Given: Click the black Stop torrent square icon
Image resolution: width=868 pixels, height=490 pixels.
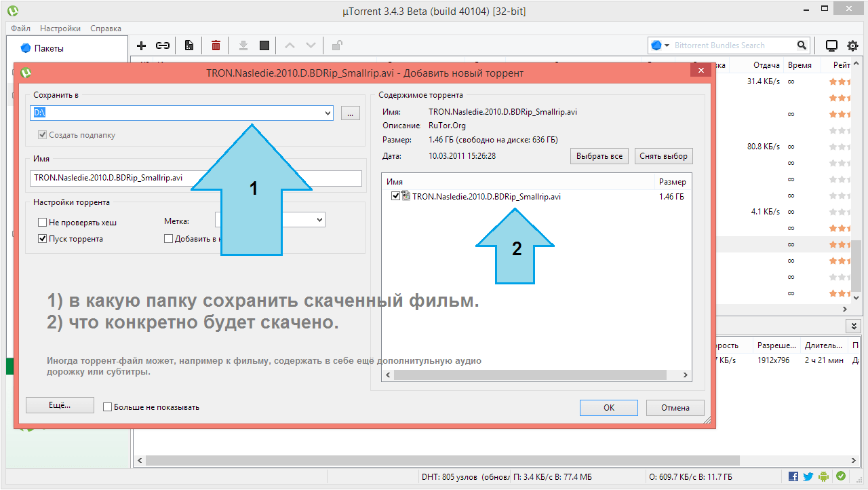Looking at the screenshot, I should pos(264,45).
